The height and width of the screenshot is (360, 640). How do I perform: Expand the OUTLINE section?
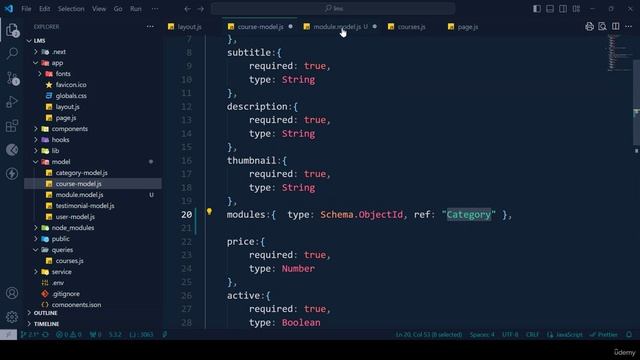tap(45, 313)
